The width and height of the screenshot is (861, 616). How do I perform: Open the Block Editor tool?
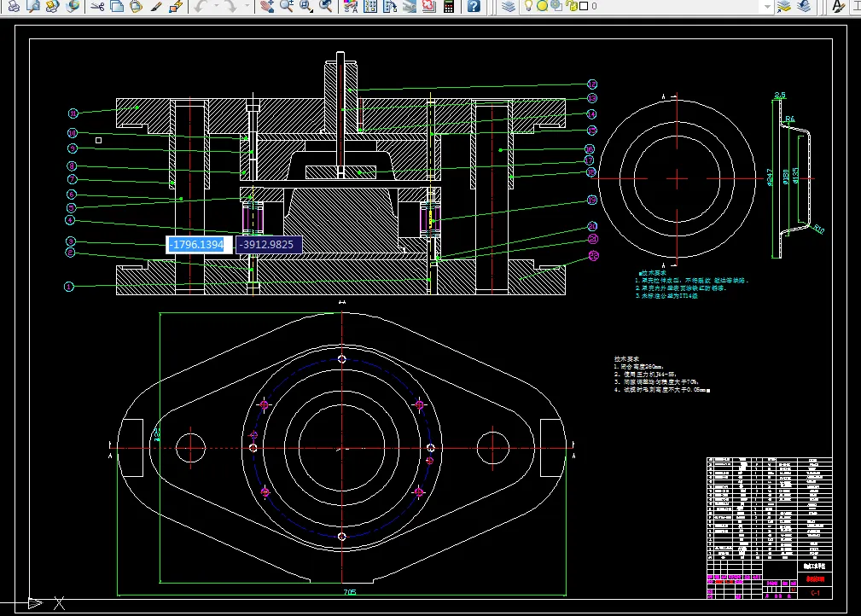tap(176, 6)
